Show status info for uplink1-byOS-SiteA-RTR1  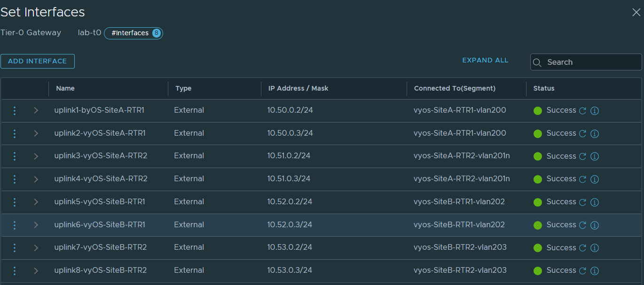(x=595, y=111)
